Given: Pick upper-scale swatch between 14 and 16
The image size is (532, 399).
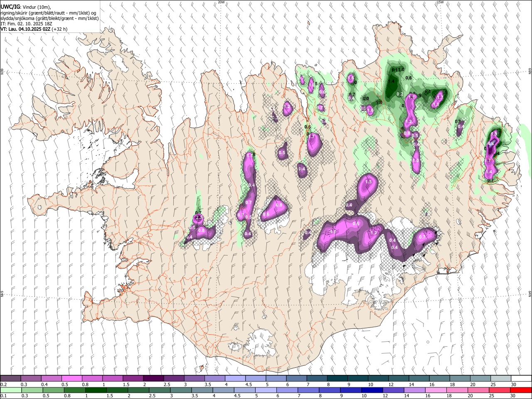Looking at the screenshot, I should coord(419,378).
